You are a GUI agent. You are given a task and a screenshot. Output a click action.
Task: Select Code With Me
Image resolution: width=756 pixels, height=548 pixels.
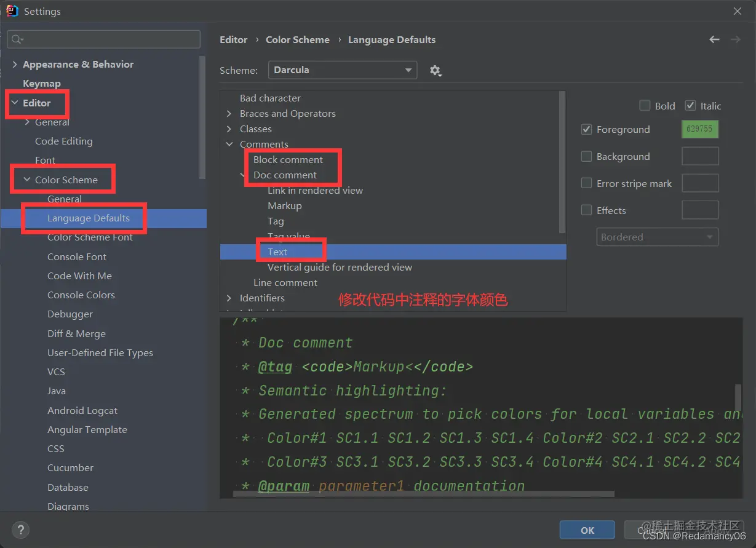79,276
